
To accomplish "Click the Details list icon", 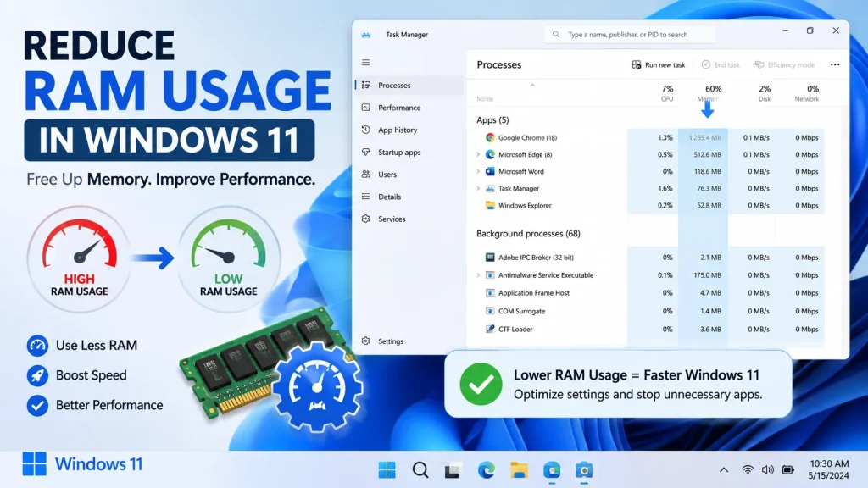I will [x=366, y=197].
